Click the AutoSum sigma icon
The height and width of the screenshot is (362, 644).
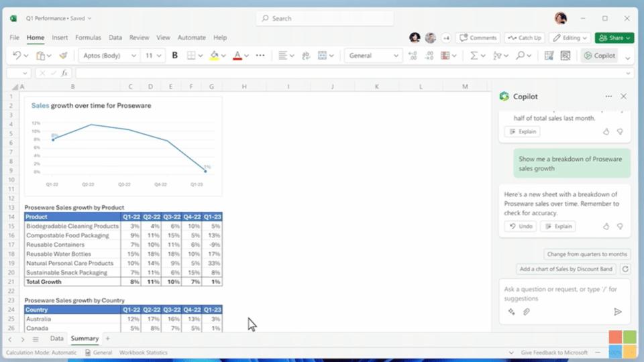pyautogui.click(x=474, y=56)
